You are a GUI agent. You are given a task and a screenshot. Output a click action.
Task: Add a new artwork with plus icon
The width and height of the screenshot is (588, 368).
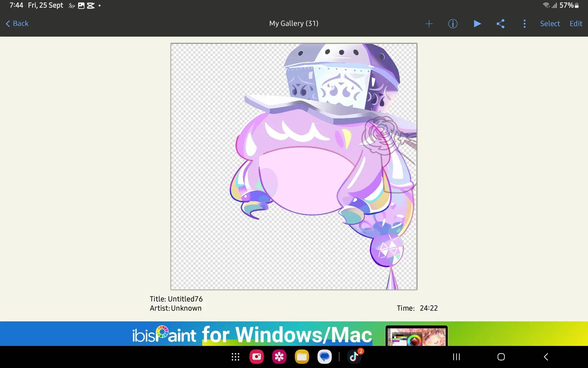[x=429, y=24]
